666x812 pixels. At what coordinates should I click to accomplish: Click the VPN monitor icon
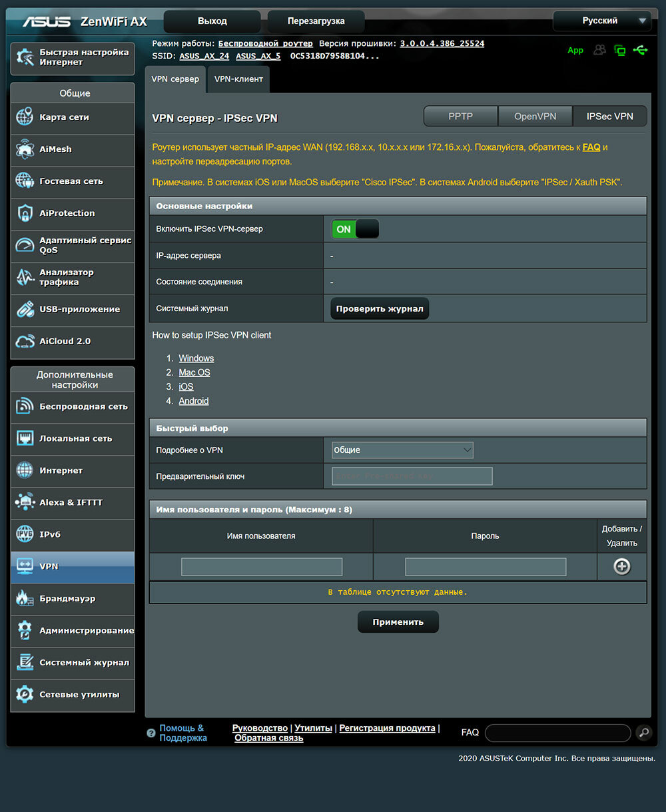click(25, 566)
